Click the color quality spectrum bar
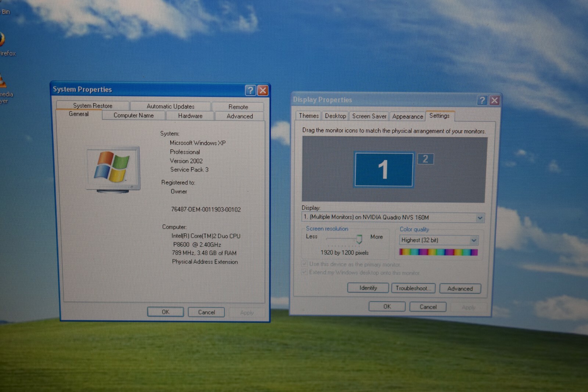The image size is (588, 392). tap(439, 252)
